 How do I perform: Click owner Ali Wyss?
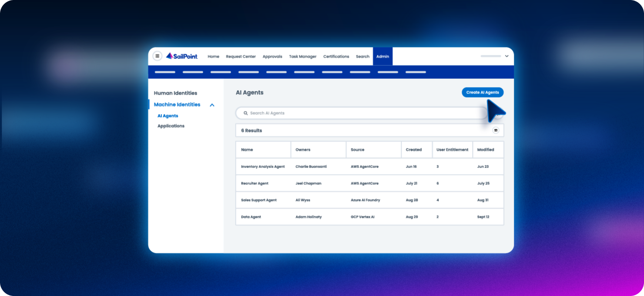(x=303, y=200)
